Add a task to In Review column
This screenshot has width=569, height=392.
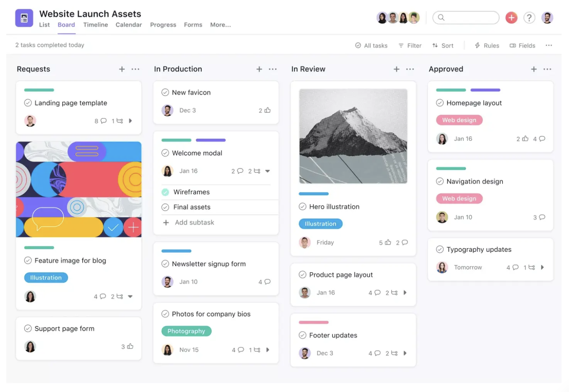(x=397, y=69)
